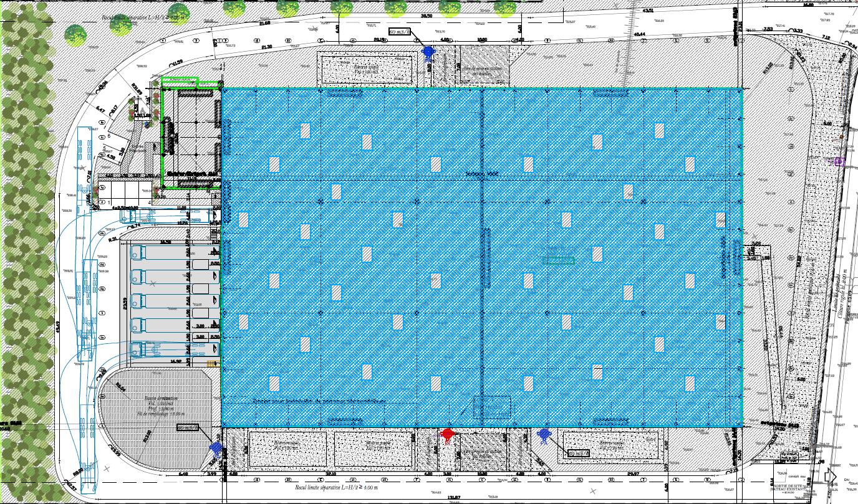Select the red hydrant symbol below the building
The width and height of the screenshot is (858, 504).
click(447, 435)
